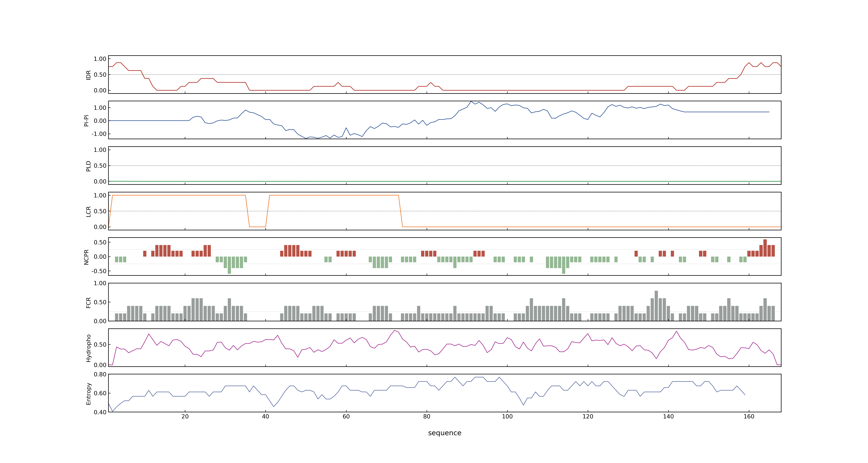
Task: Select the -1.00 tick of the Pi-Pi plot
Action: (x=99, y=134)
